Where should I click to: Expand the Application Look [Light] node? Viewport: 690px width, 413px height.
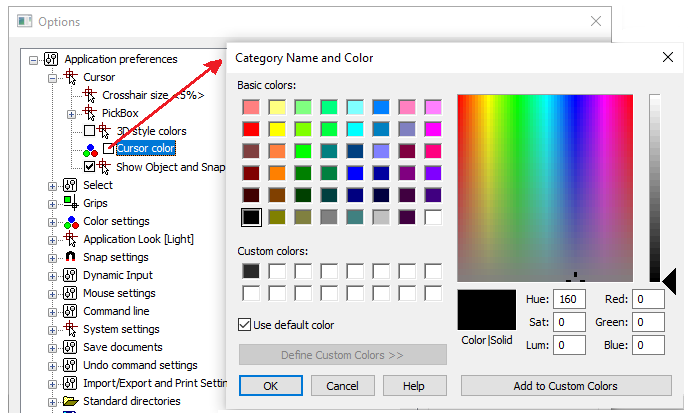52,241
